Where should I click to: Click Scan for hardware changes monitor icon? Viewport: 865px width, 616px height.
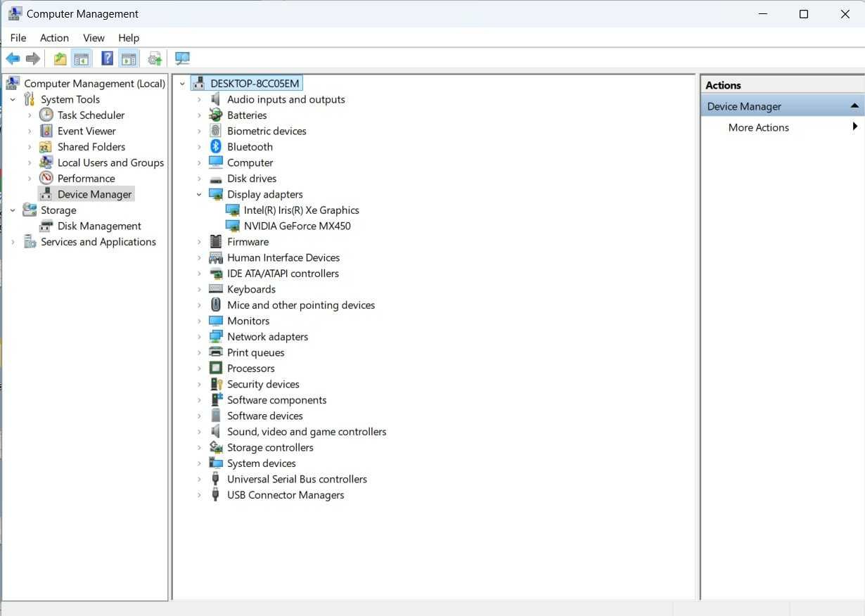(x=182, y=58)
